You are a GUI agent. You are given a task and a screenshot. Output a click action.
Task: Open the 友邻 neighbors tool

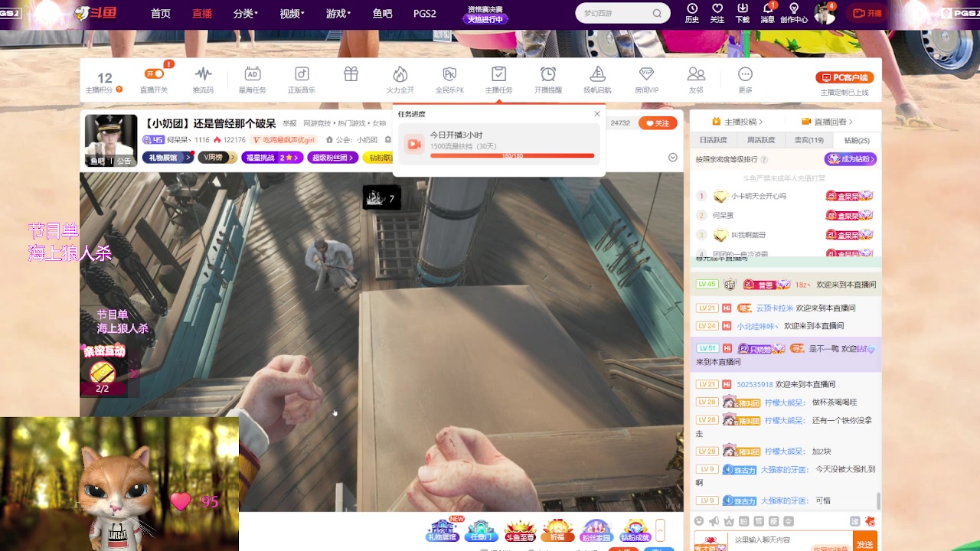[x=696, y=80]
